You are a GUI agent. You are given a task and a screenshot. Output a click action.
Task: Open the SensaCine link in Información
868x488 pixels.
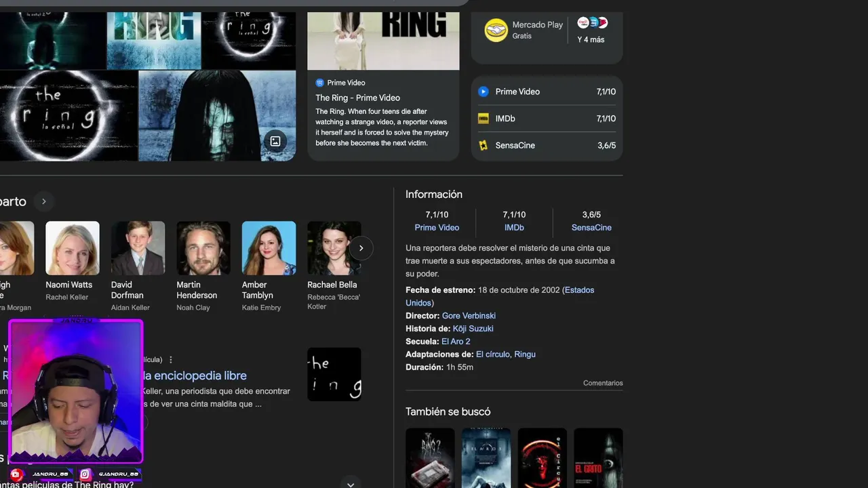point(591,228)
